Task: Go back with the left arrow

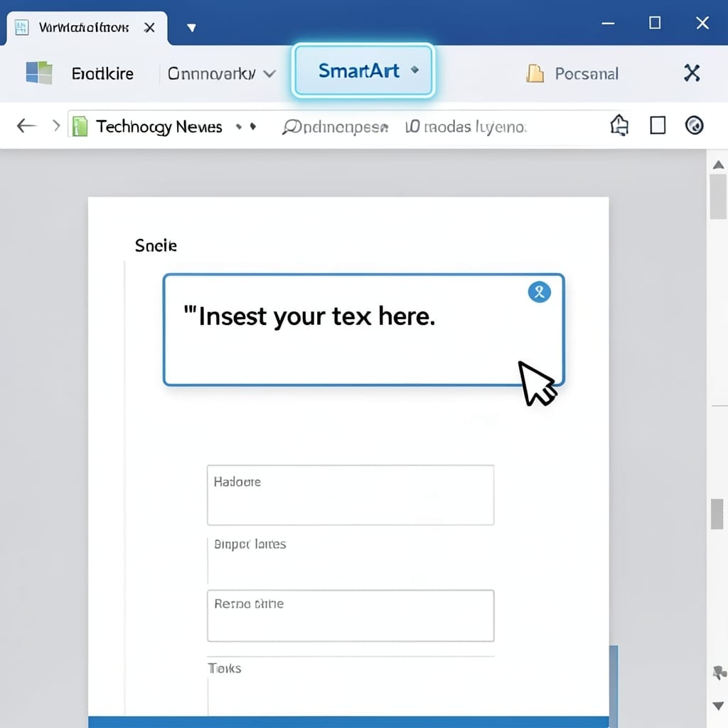Action: [26, 125]
